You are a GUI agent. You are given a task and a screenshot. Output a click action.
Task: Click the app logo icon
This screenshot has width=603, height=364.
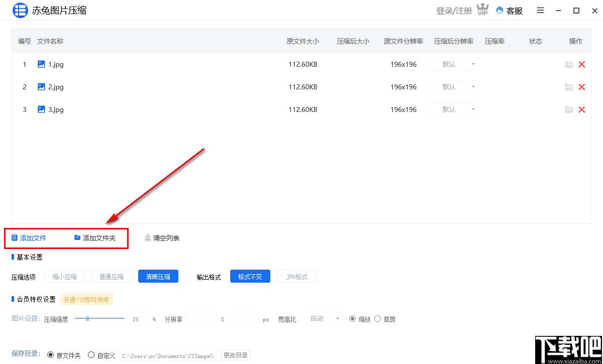(x=20, y=10)
